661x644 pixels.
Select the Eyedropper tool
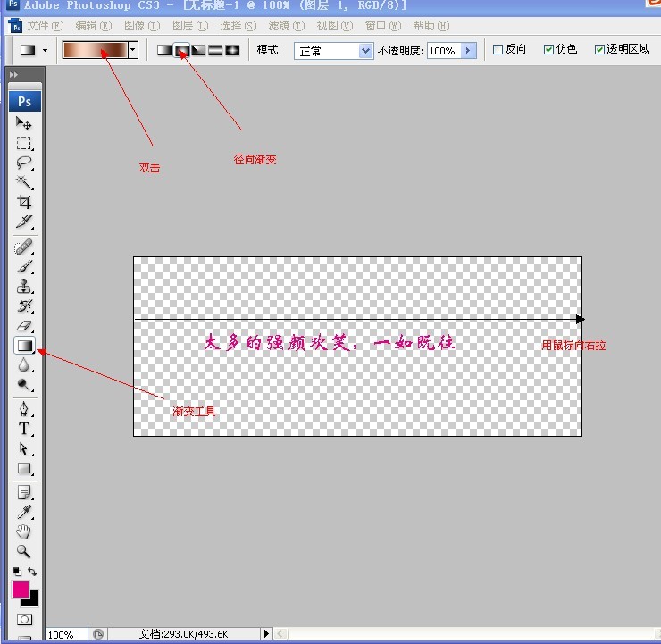point(23,512)
